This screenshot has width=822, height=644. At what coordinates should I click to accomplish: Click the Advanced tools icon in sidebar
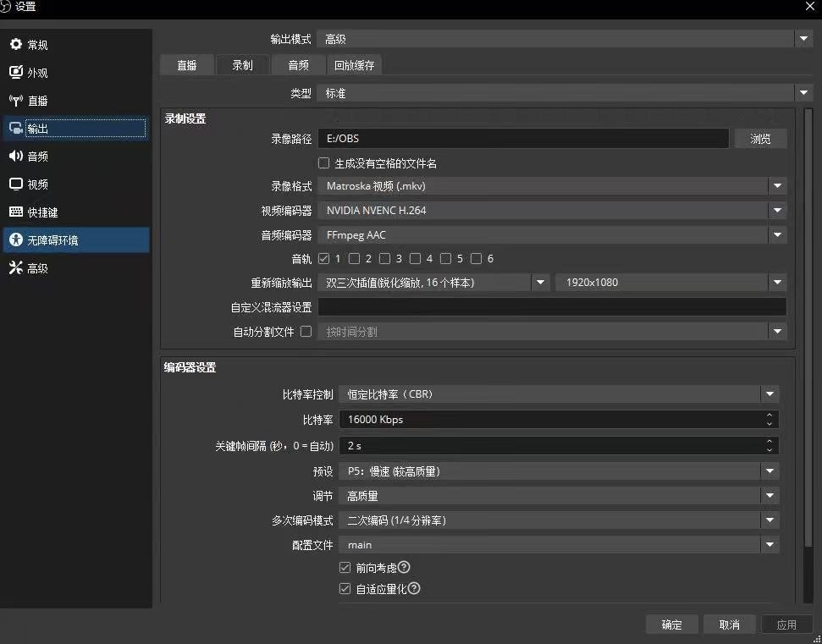tap(16, 268)
